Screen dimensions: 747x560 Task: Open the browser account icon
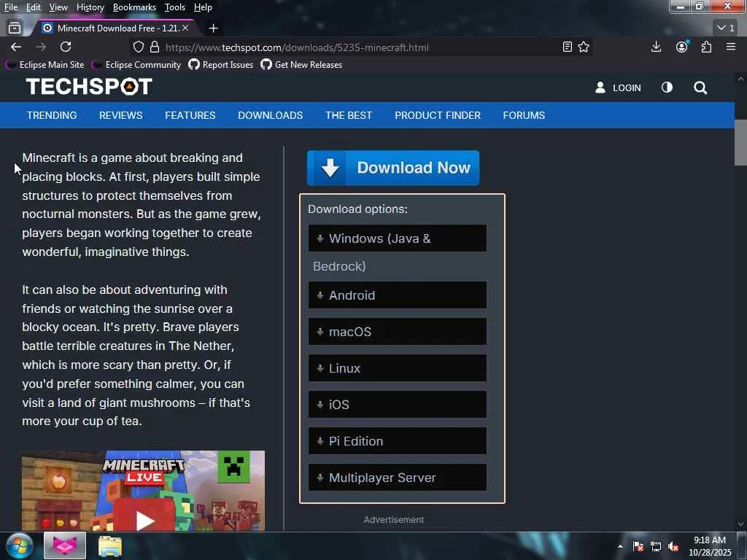tap(682, 47)
